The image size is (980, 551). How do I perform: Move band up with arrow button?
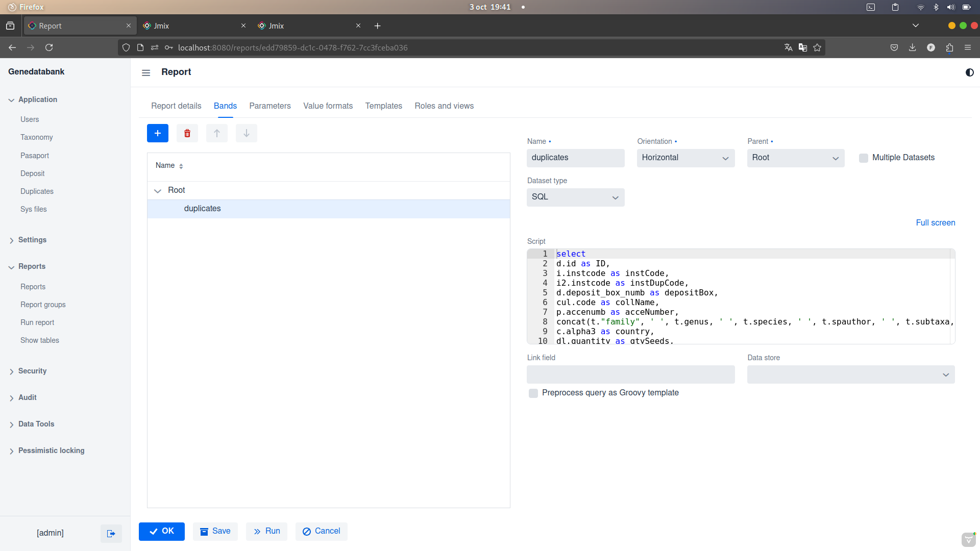coord(217,133)
